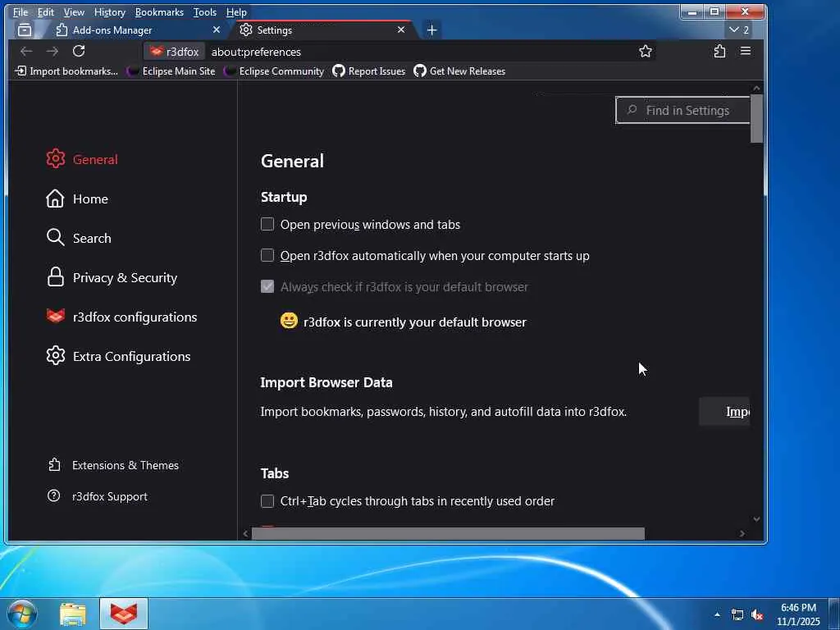Click the muted volume tray icon
This screenshot has height=630, width=840.
(x=757, y=615)
